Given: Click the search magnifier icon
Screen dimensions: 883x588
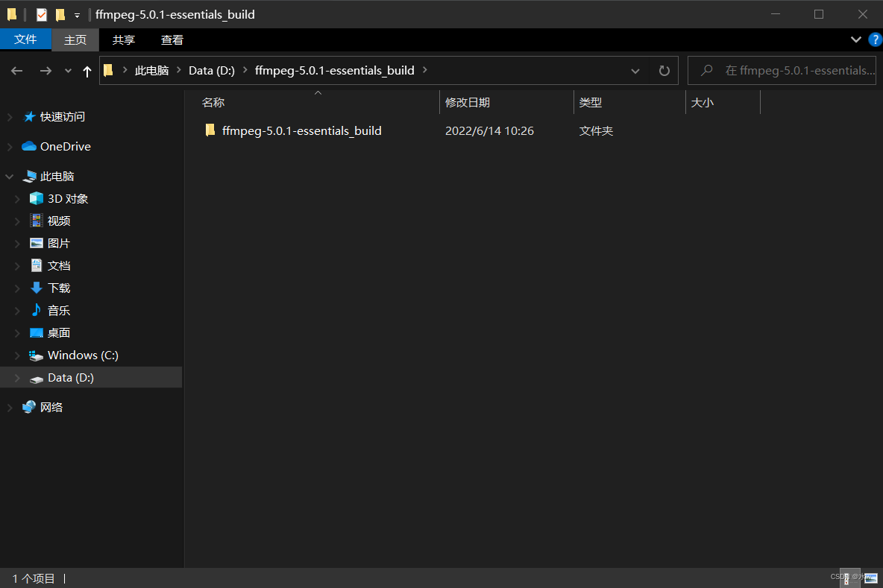Looking at the screenshot, I should coord(707,70).
